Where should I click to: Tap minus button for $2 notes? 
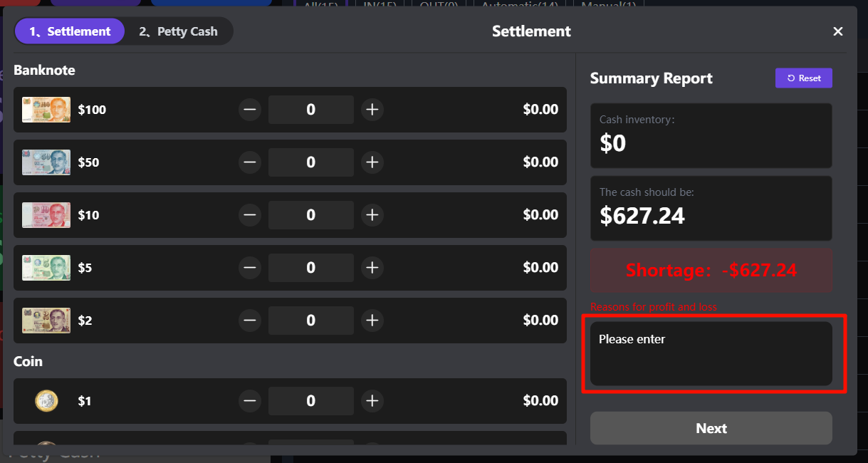point(250,321)
